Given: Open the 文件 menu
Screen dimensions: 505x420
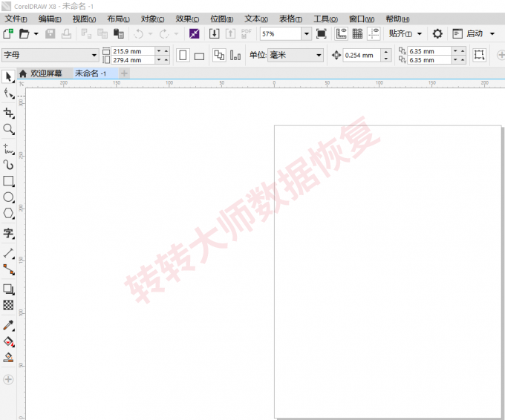Looking at the screenshot, I should 16,19.
